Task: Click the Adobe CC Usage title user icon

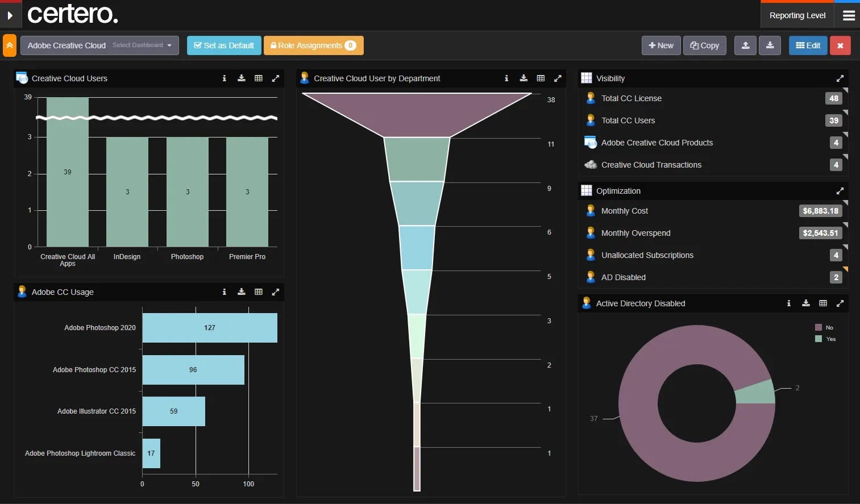Action: (x=22, y=291)
